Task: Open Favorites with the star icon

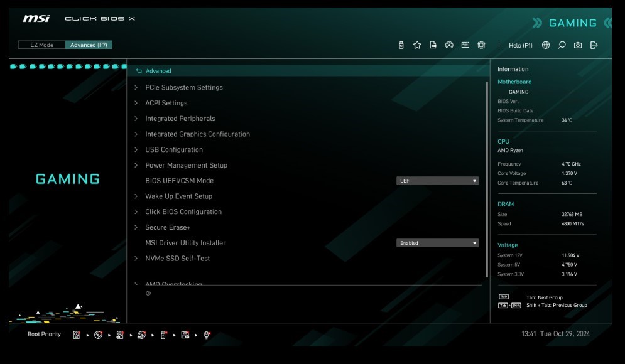Action: 417,45
